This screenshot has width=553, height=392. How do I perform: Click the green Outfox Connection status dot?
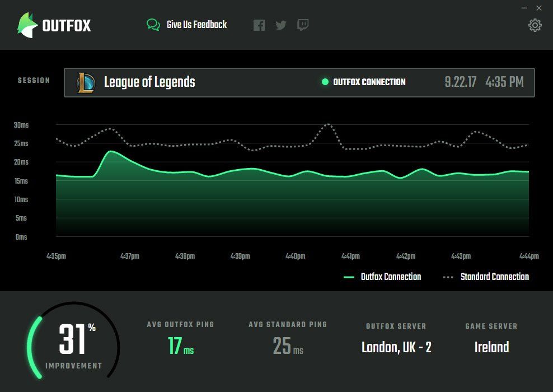tap(326, 82)
